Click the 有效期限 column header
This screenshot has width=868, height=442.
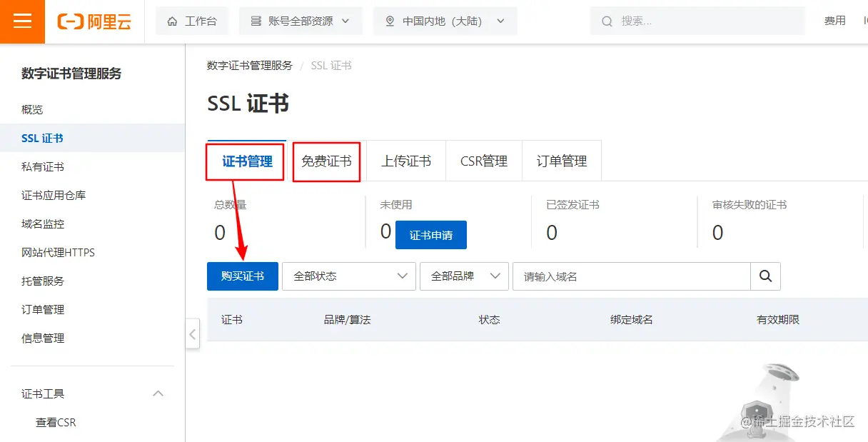coord(778,320)
